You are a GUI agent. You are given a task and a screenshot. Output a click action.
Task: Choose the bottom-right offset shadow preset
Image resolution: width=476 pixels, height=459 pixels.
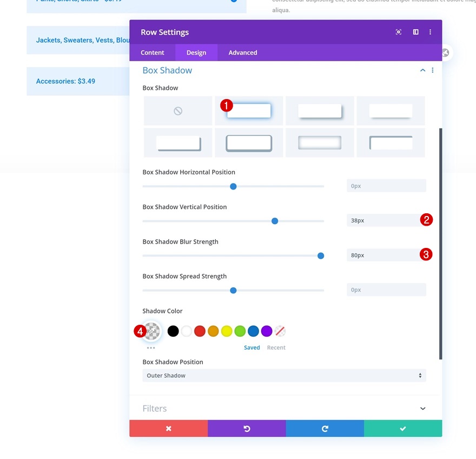pyautogui.click(x=320, y=111)
